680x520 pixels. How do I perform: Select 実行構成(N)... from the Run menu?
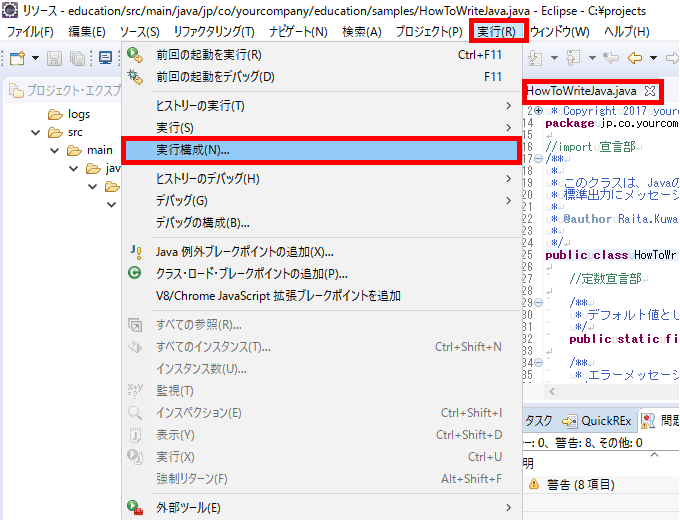[193, 150]
